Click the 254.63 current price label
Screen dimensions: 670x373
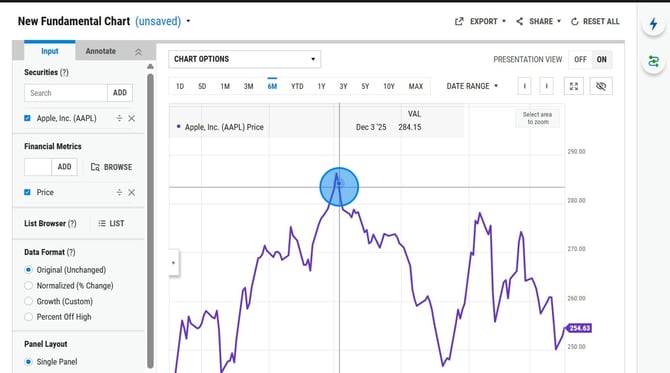pos(579,328)
